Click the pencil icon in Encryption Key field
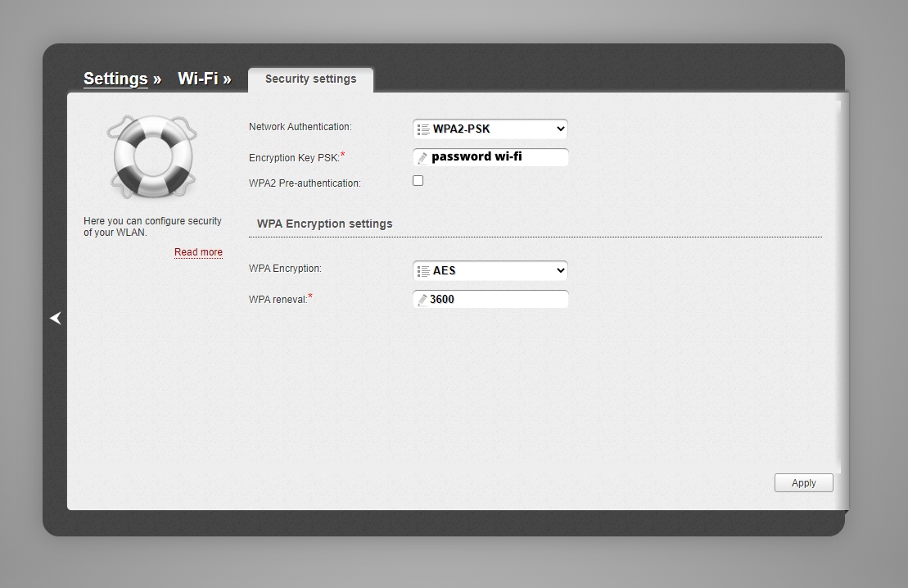Image resolution: width=908 pixels, height=588 pixels. click(x=422, y=157)
